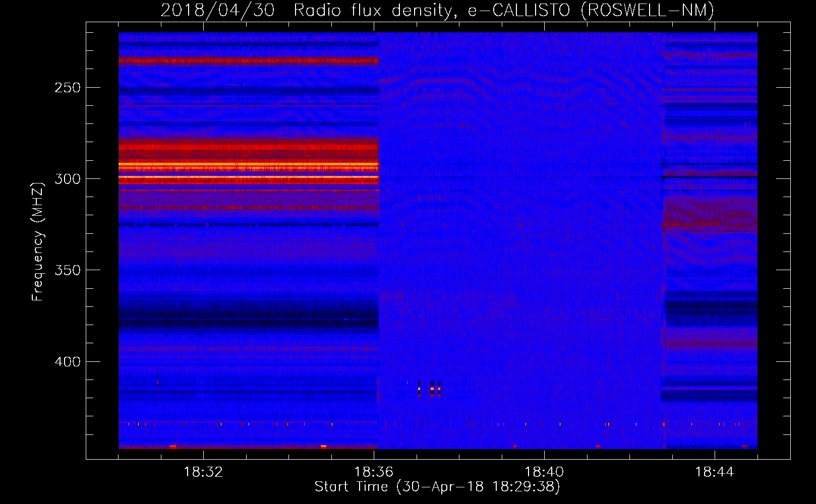
Task: Click the dark absorption band near 375 MHz
Action: click(248, 317)
